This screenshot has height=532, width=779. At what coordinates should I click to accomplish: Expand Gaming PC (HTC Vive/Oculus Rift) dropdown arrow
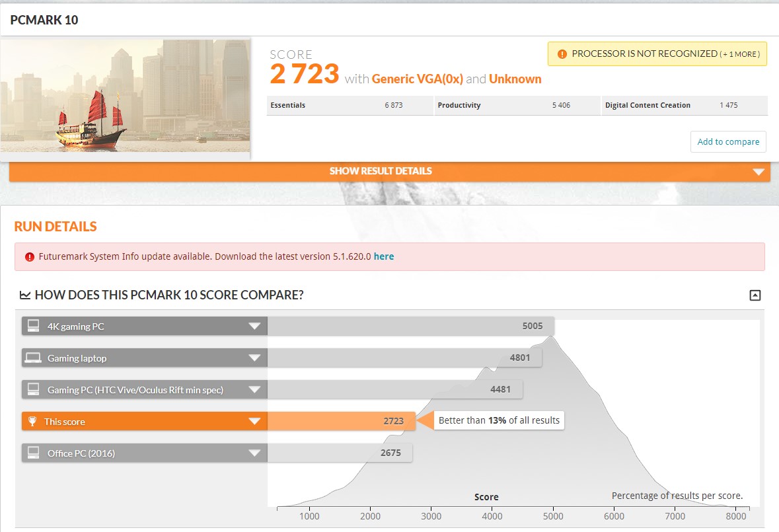click(254, 390)
